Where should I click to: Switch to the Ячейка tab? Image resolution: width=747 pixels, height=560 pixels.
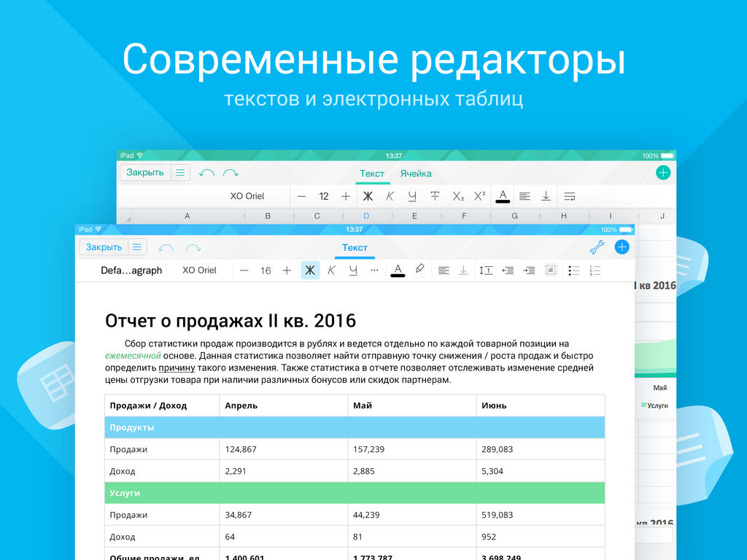point(416,174)
